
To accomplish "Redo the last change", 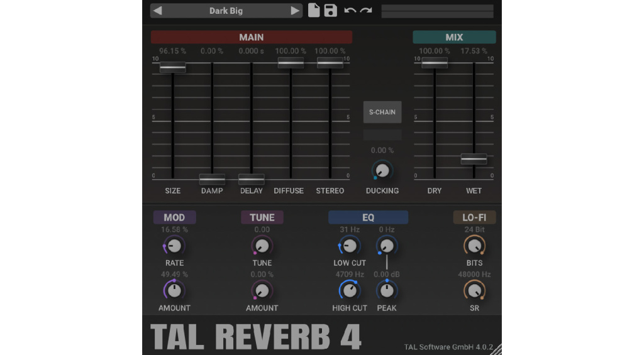I will [366, 11].
